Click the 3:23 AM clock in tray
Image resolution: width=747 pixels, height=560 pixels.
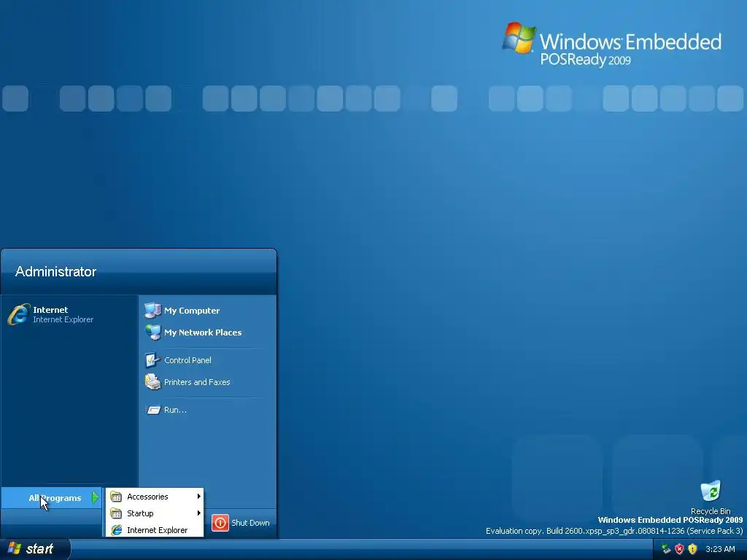(x=720, y=549)
